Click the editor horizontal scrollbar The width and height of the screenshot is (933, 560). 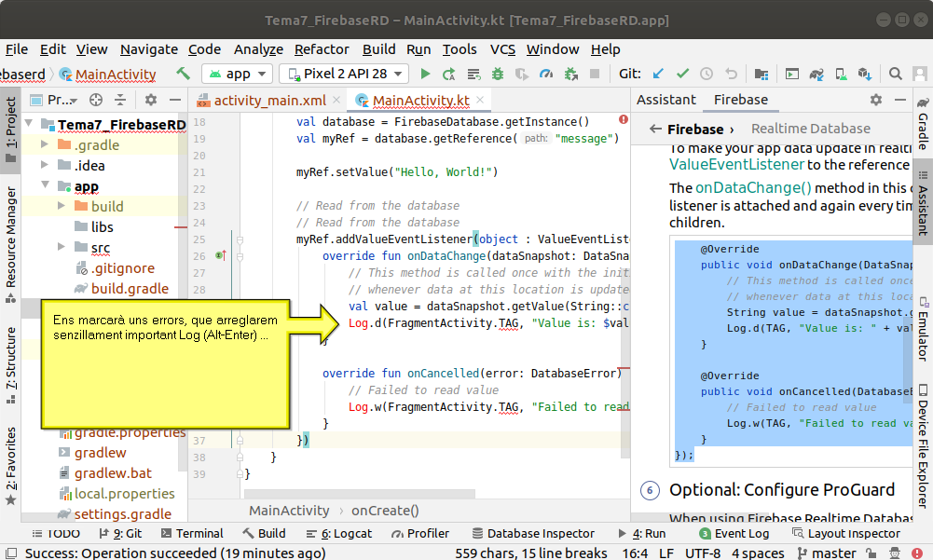pos(360,493)
